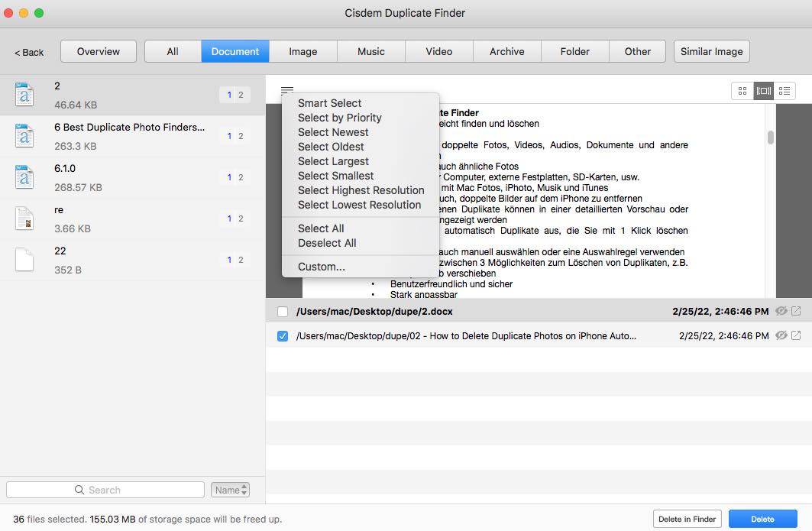
Task: Switch to the Image tab
Action: (303, 51)
